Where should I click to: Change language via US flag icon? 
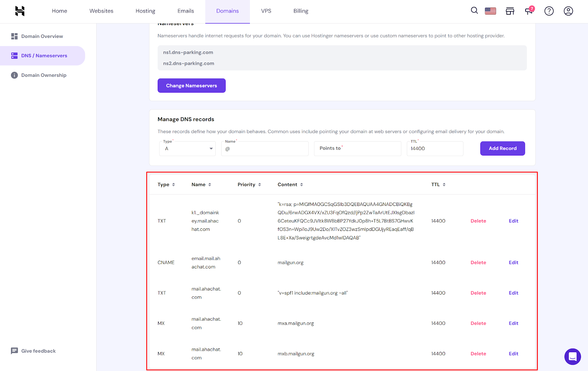(x=490, y=11)
